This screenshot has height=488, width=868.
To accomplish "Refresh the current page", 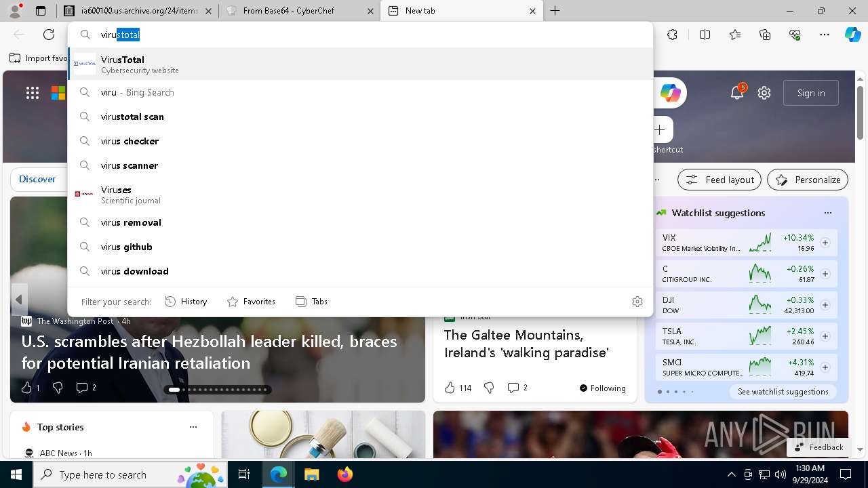I will (x=49, y=35).
